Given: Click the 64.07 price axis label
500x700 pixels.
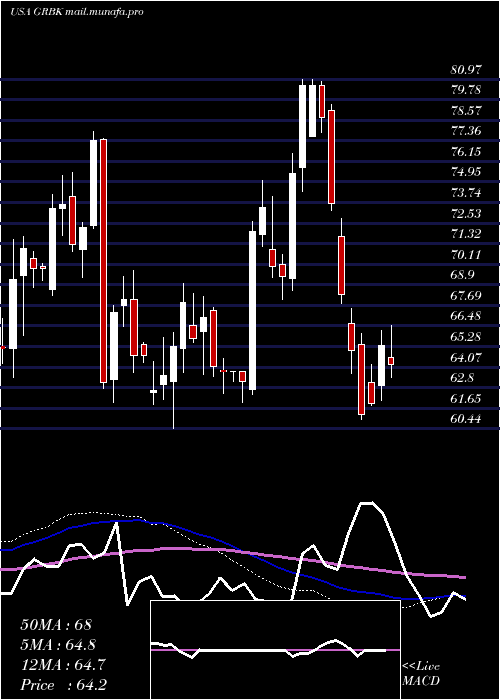Looking at the screenshot, I should [x=466, y=357].
